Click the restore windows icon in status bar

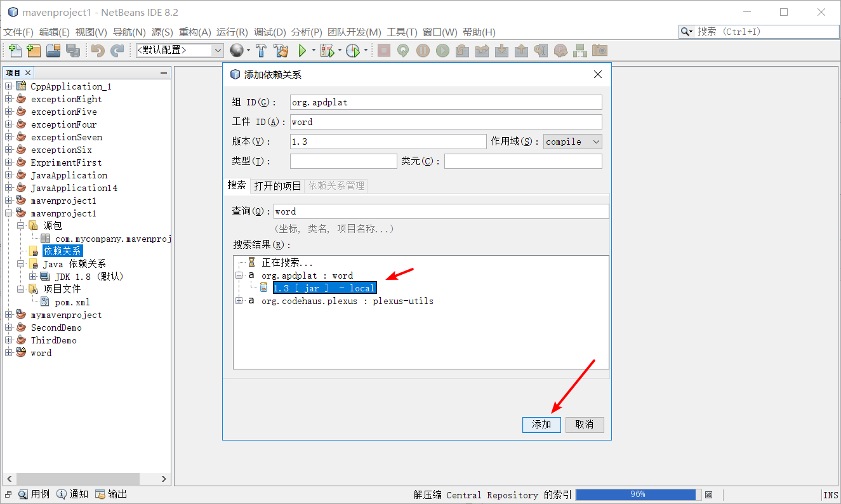[x=8, y=494]
